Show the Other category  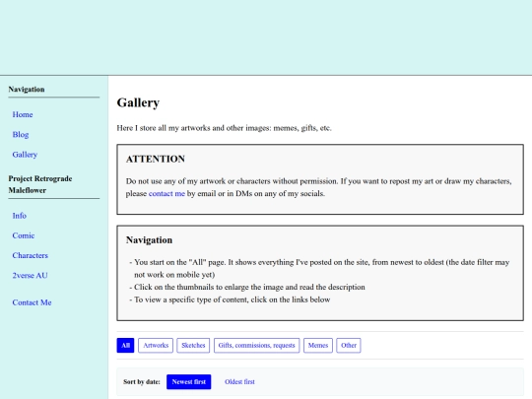349,346
